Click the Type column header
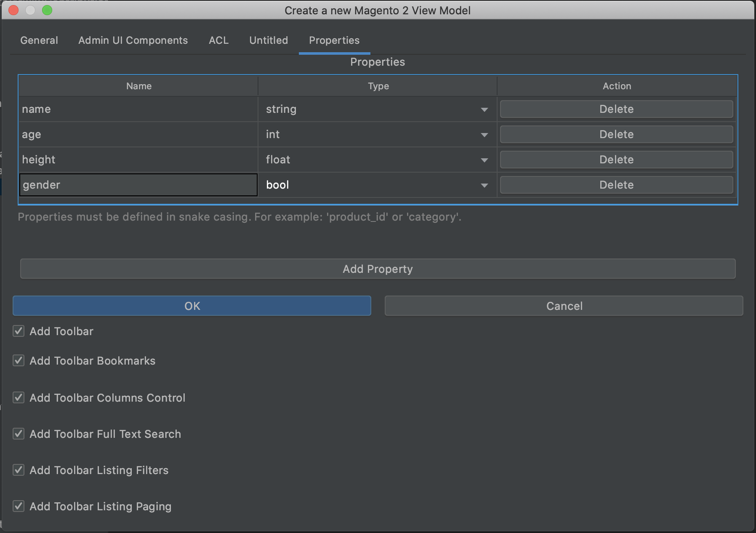756x533 pixels. point(378,86)
